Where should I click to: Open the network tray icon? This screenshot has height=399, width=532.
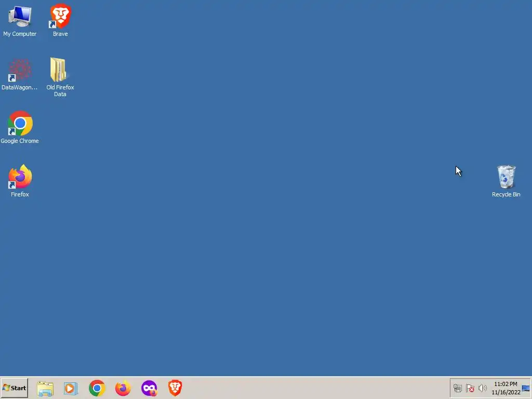click(457, 388)
